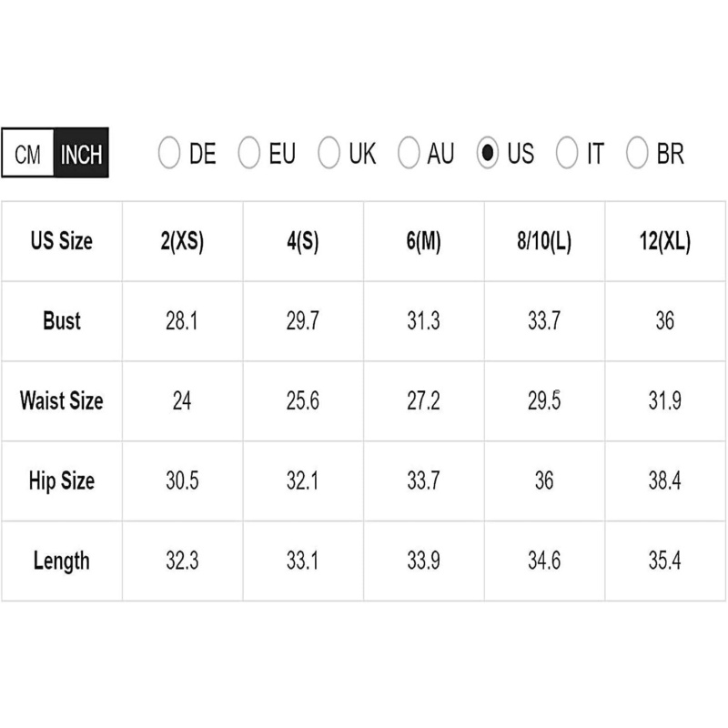Click the 12(XL) size column header
Screen dimensions: 728x728
(x=665, y=242)
